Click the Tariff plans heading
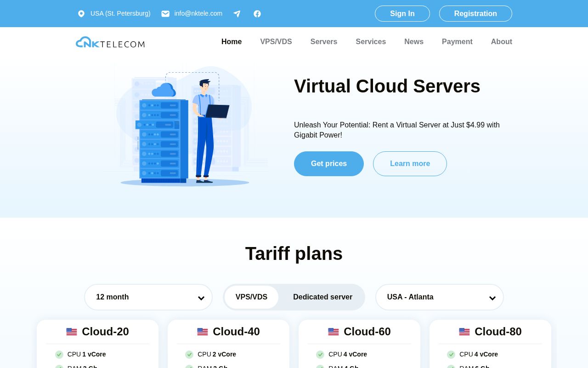The width and height of the screenshot is (588, 368). click(294, 253)
